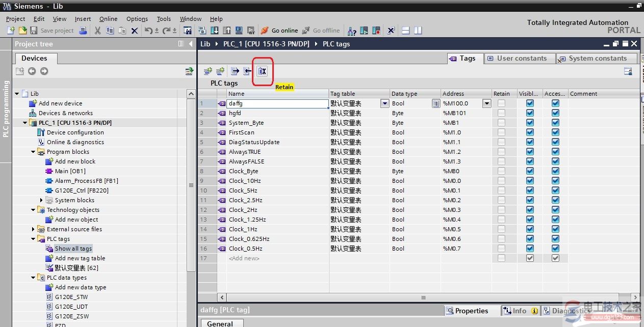Expand the System blocks folder
This screenshot has height=327, width=644.
coord(41,200)
